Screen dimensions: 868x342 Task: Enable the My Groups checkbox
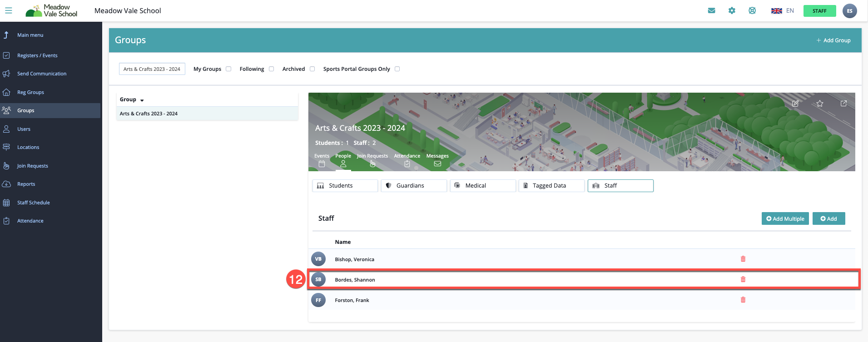228,69
